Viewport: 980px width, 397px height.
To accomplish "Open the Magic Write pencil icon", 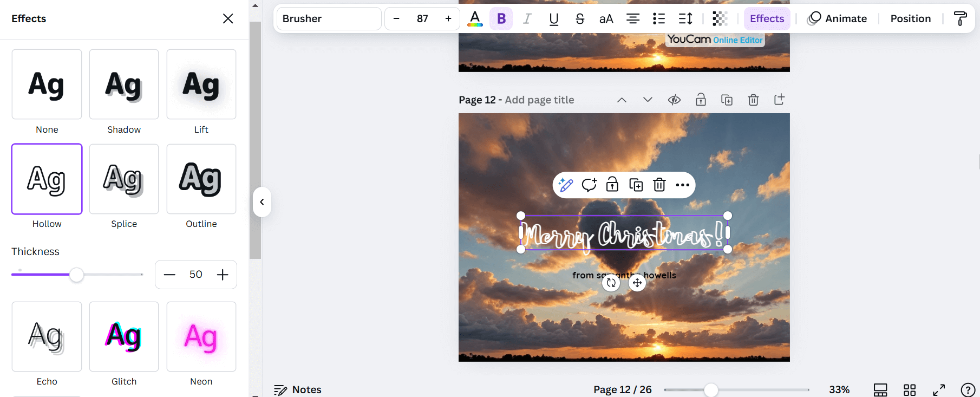I will (x=566, y=185).
